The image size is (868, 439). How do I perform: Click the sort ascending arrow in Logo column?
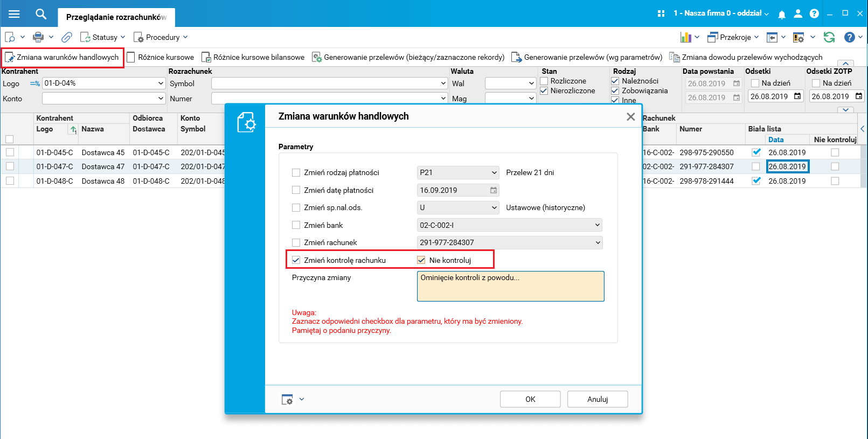[x=73, y=129]
